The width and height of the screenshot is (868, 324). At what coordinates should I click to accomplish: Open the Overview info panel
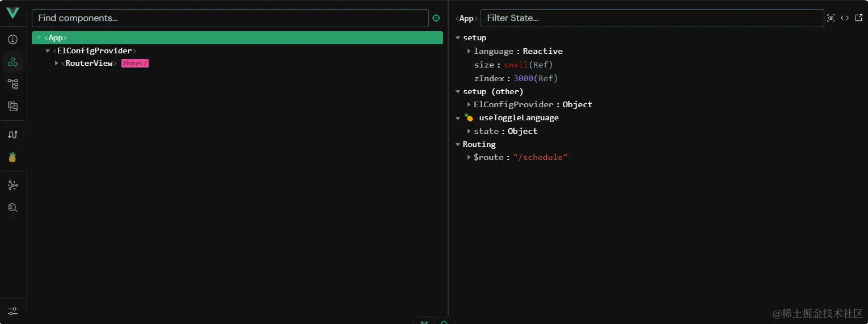point(12,40)
